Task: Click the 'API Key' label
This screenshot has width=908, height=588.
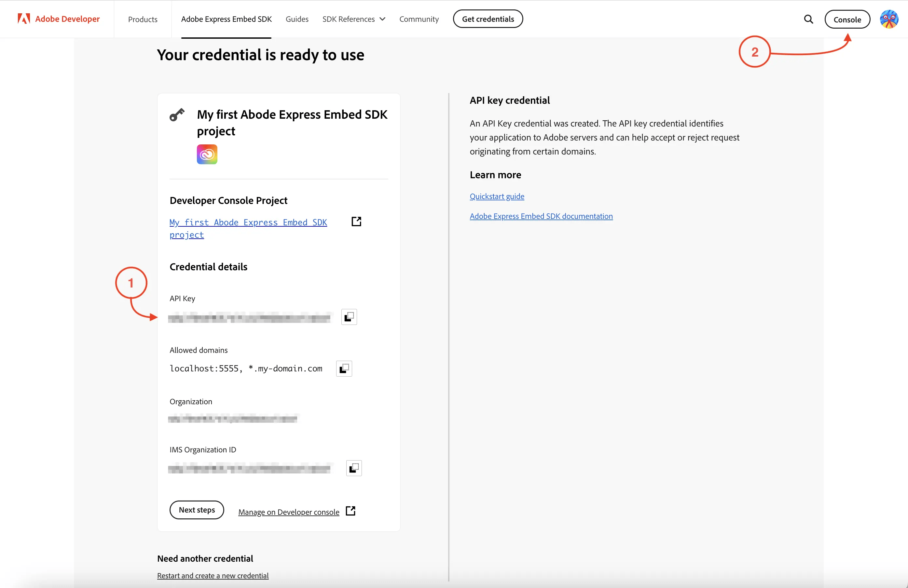Action: click(182, 298)
